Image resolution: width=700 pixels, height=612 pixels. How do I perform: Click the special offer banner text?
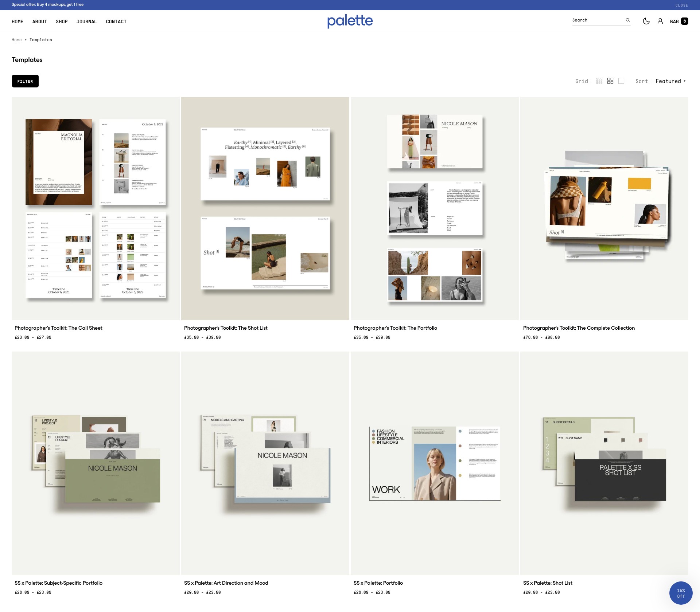[47, 4]
